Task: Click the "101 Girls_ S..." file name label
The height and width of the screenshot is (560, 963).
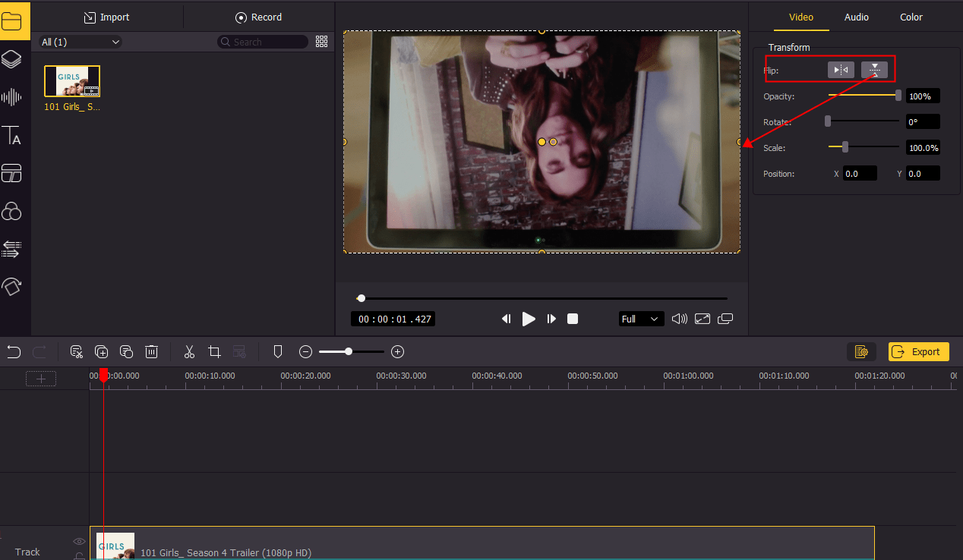Action: coord(72,107)
